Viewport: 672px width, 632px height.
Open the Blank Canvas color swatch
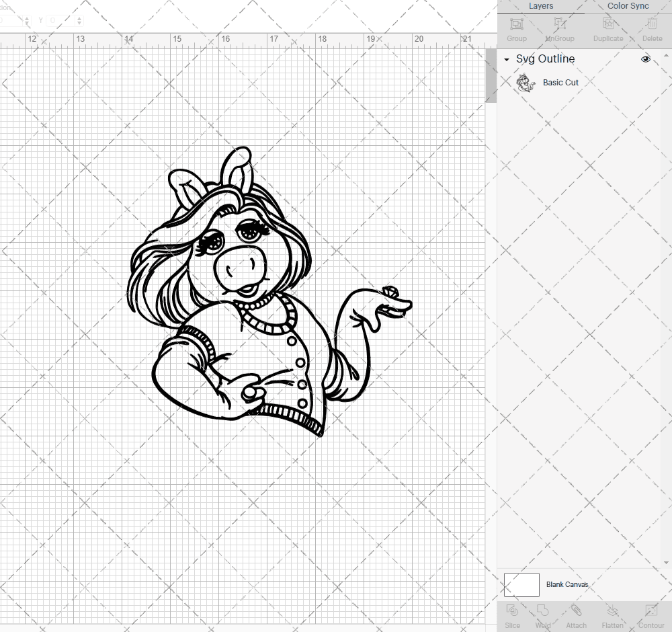[x=521, y=584]
